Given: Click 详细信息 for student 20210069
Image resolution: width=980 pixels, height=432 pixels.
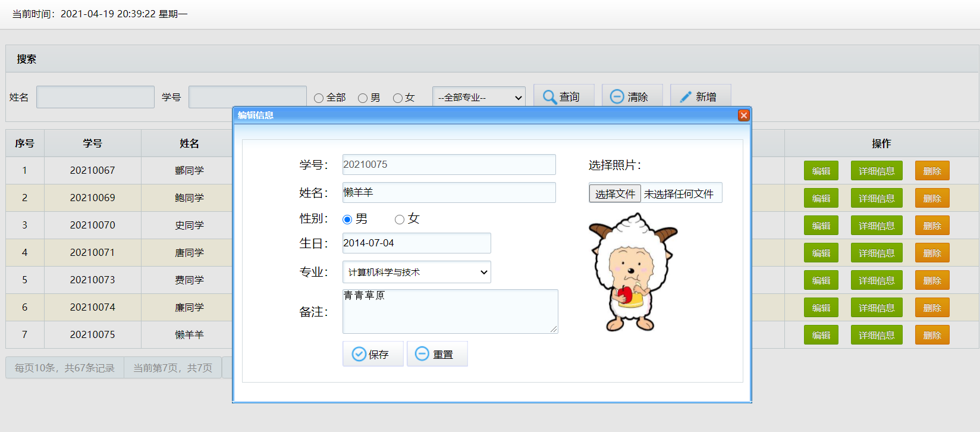Looking at the screenshot, I should tap(877, 198).
